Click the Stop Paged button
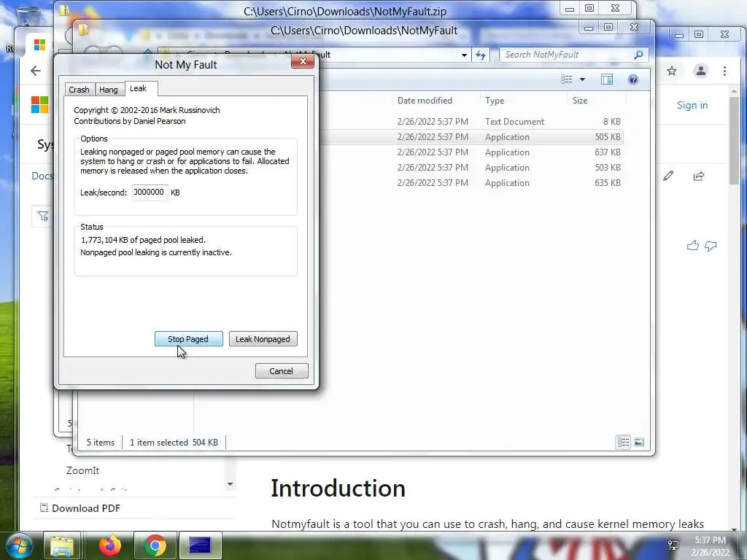This screenshot has width=747, height=560. pos(189,339)
